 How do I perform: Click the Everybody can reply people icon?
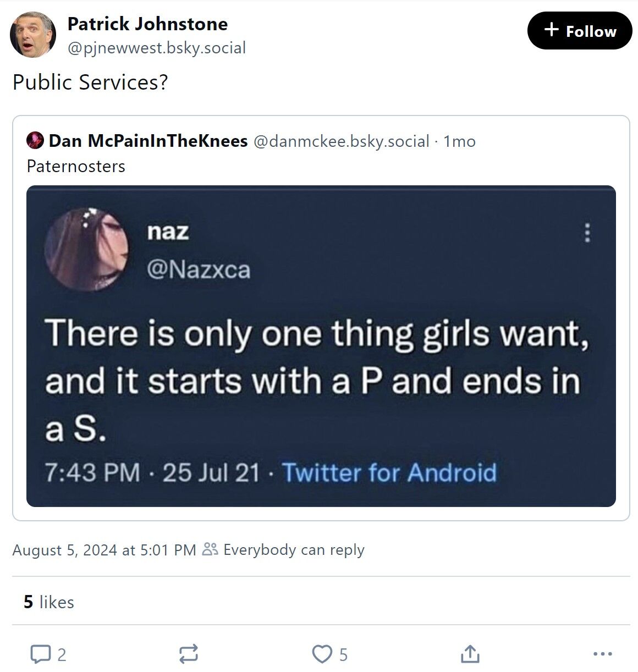pyautogui.click(x=210, y=549)
